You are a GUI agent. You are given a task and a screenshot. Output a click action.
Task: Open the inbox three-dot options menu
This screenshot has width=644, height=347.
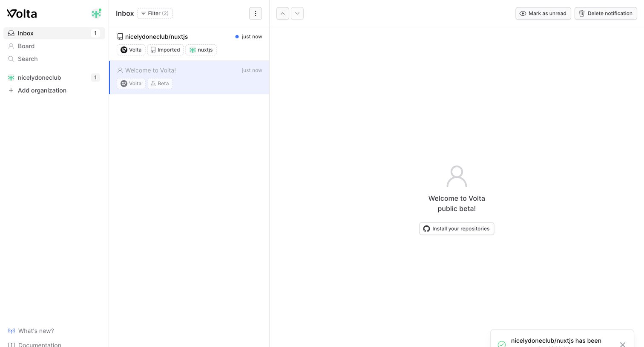(x=256, y=14)
